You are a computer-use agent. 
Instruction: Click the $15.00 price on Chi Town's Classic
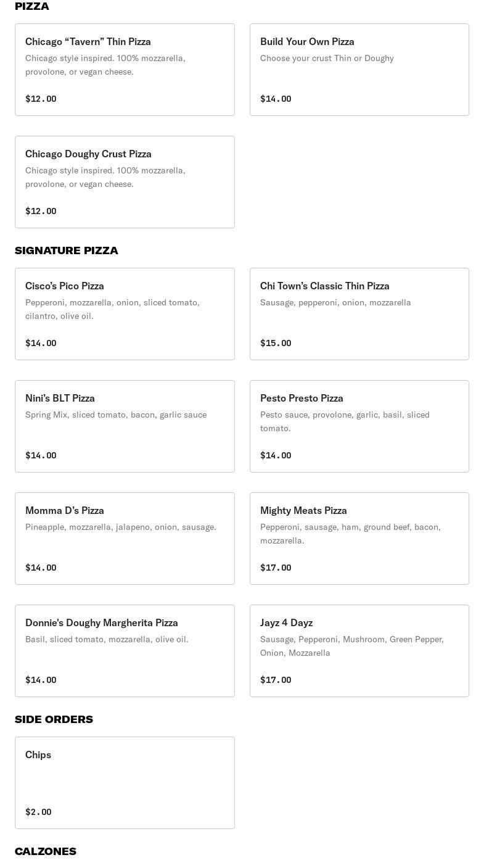276,343
